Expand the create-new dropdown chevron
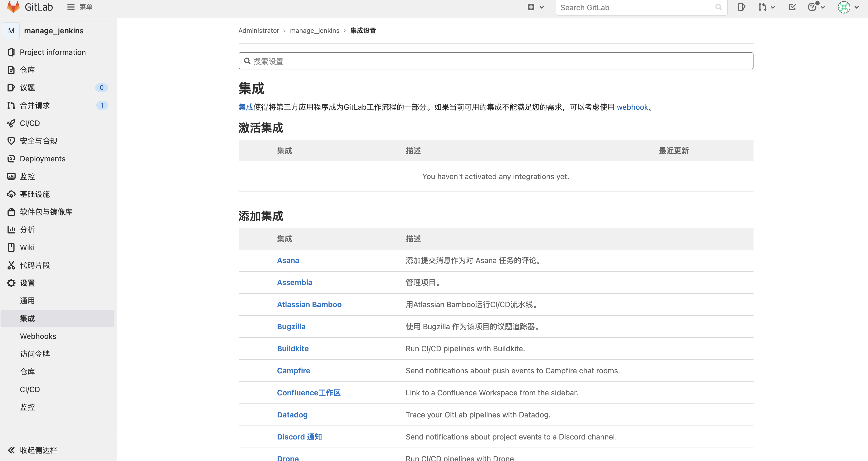868x461 pixels. pyautogui.click(x=542, y=7)
